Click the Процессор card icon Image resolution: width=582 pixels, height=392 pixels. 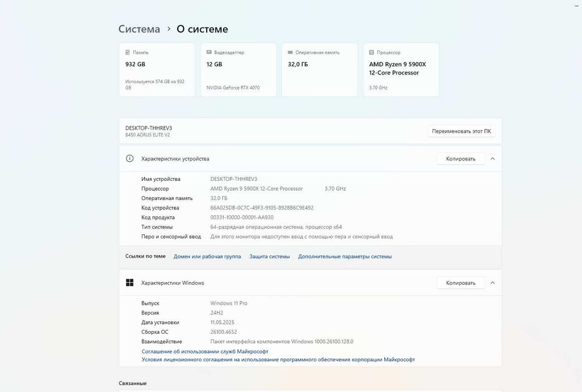point(371,52)
